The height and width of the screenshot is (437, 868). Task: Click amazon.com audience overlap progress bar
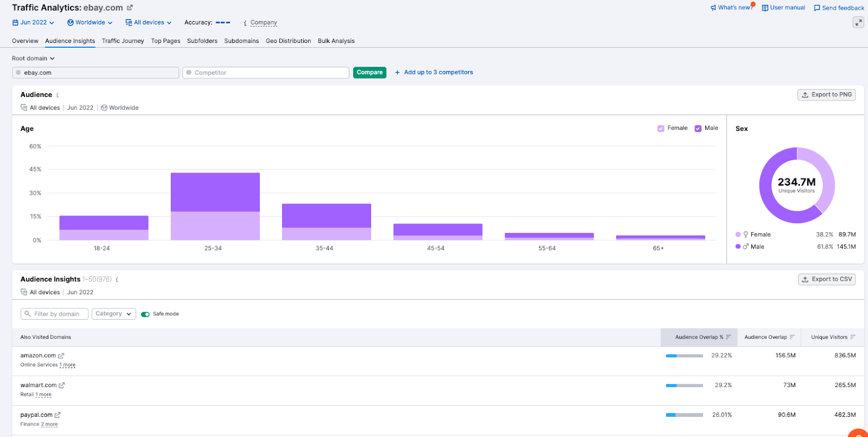(685, 356)
